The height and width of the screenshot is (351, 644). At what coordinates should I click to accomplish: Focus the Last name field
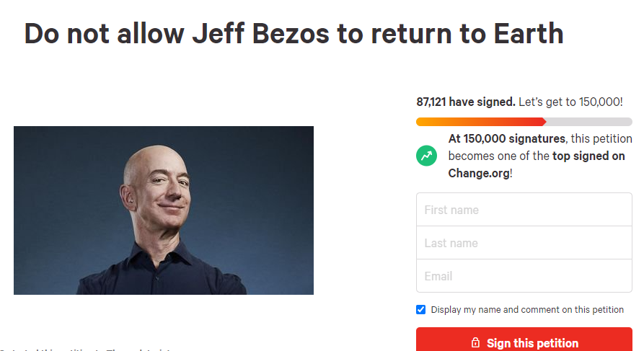524,243
